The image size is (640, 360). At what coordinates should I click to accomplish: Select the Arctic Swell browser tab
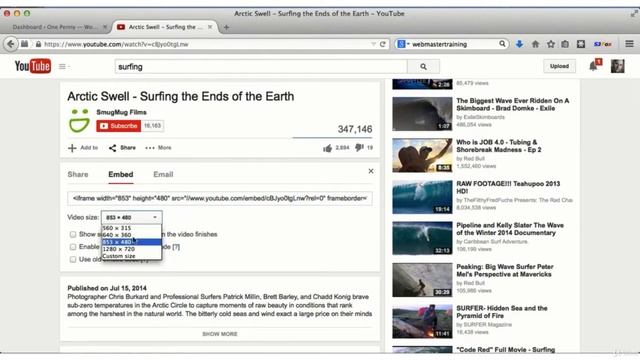click(165, 27)
